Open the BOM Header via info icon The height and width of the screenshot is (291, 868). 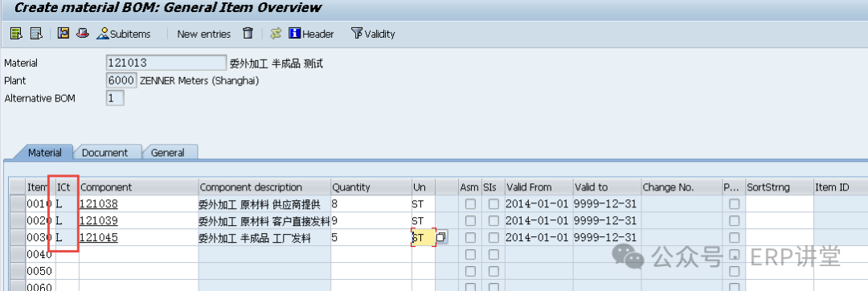[311, 34]
